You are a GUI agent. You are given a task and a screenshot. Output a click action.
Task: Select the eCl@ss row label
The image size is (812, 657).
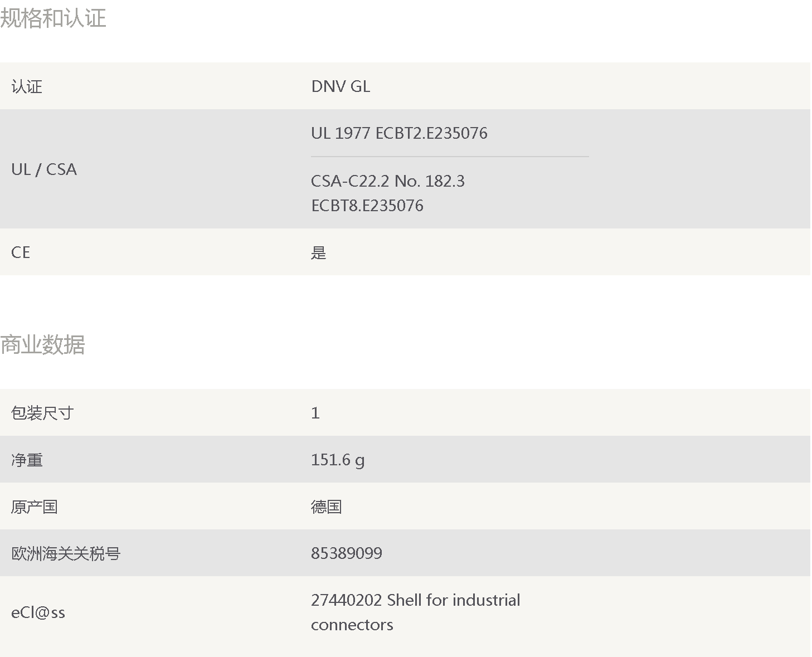(x=38, y=613)
